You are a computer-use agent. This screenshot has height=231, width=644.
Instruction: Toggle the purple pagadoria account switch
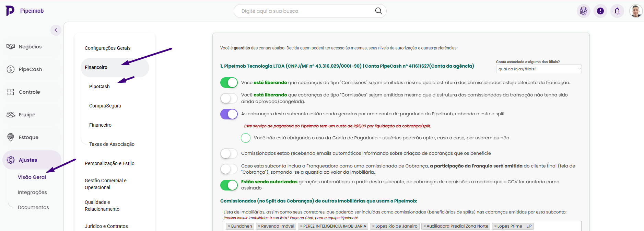tap(229, 114)
